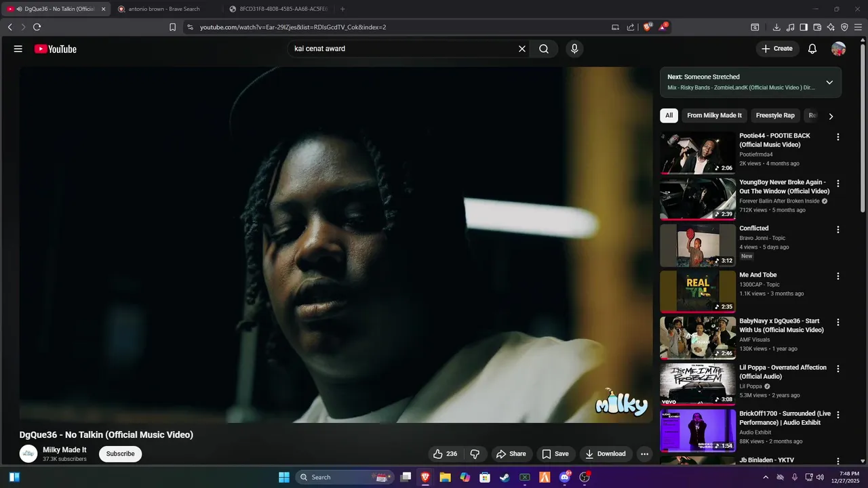Bookmark this page icon in address bar
The width and height of the screenshot is (868, 488).
tap(172, 27)
